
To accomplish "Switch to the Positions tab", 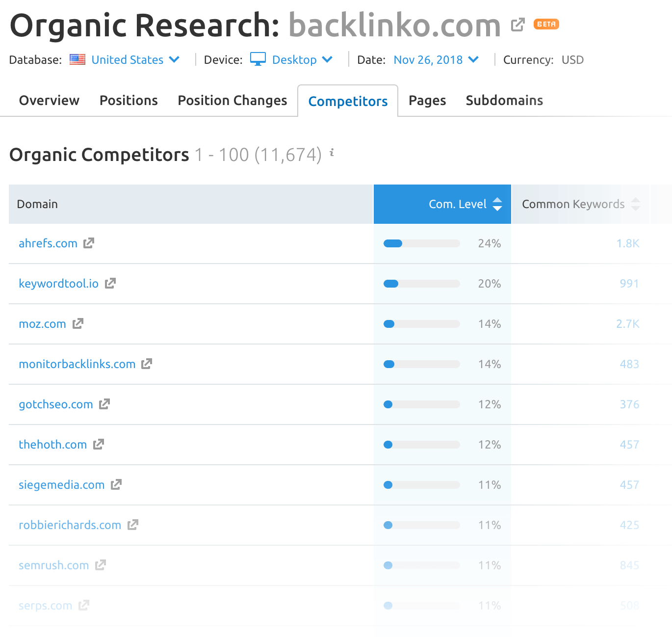I will click(x=129, y=100).
